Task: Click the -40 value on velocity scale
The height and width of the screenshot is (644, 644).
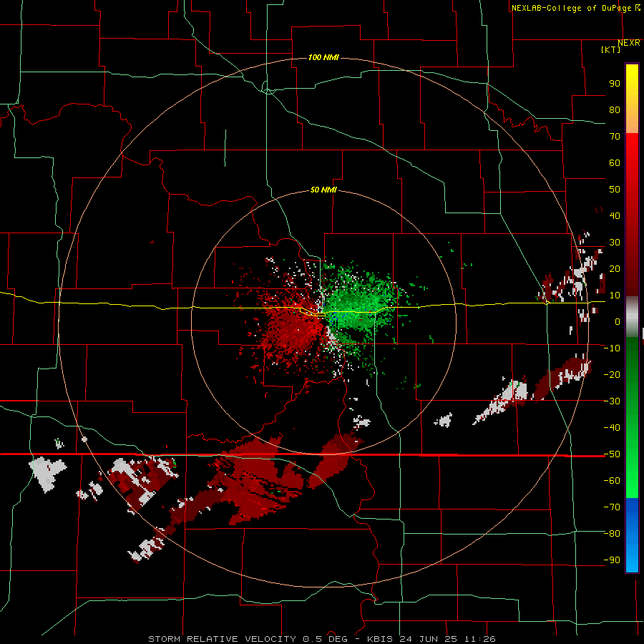Action: (612, 428)
